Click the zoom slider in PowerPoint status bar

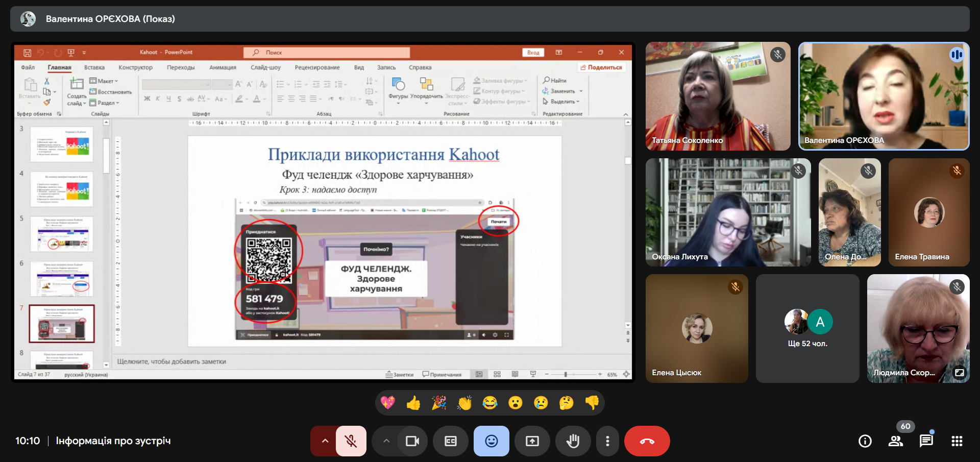tap(566, 375)
